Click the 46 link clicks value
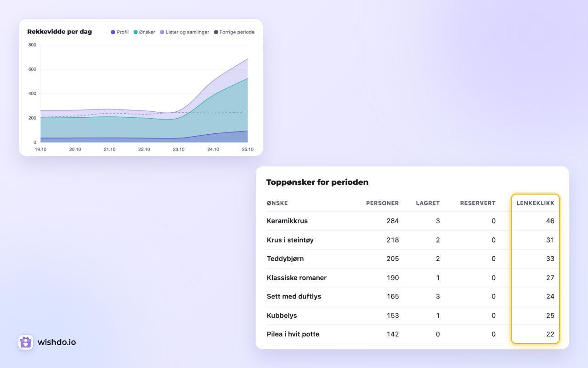 coord(550,221)
